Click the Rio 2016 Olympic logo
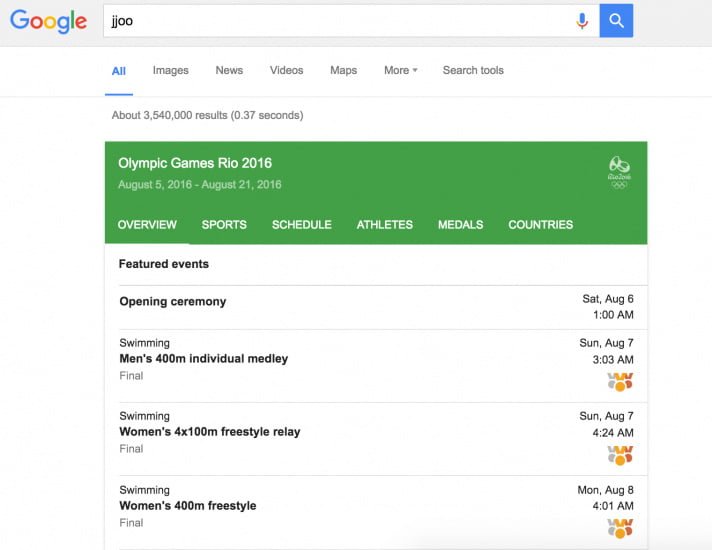The image size is (712, 550). tap(619, 173)
